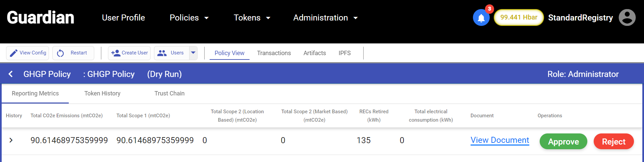This screenshot has height=162, width=644.
Task: Open the Users dropdown arrow
Action: click(x=193, y=53)
